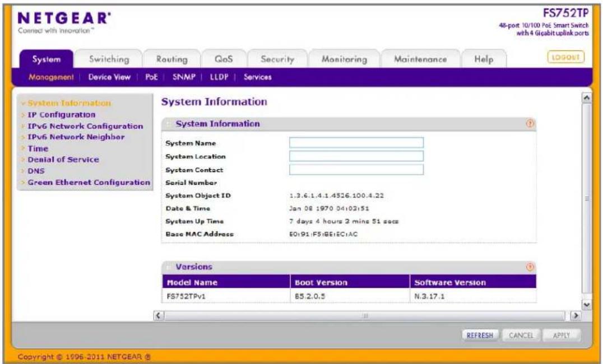Click vertical scrollbar down arrow
Viewport: 603px width, 364px height.
[x=587, y=305]
